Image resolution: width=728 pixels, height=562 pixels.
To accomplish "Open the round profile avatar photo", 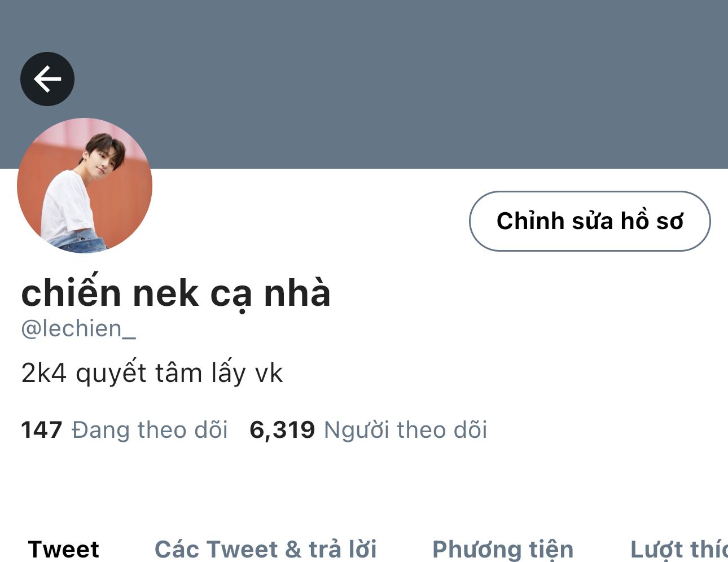I will coord(85,185).
